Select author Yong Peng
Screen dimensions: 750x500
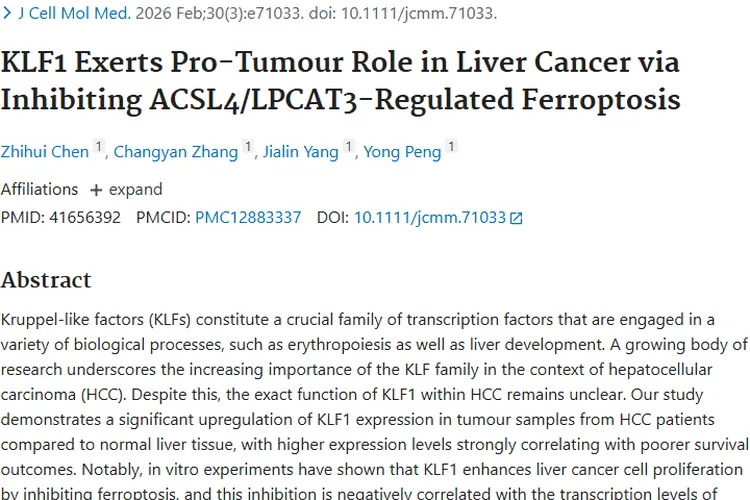coord(402,152)
